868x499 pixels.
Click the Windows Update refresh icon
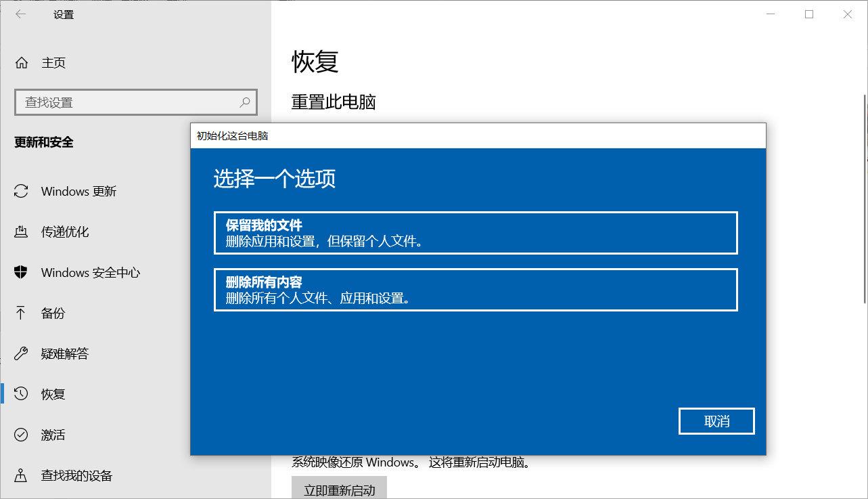[x=22, y=191]
